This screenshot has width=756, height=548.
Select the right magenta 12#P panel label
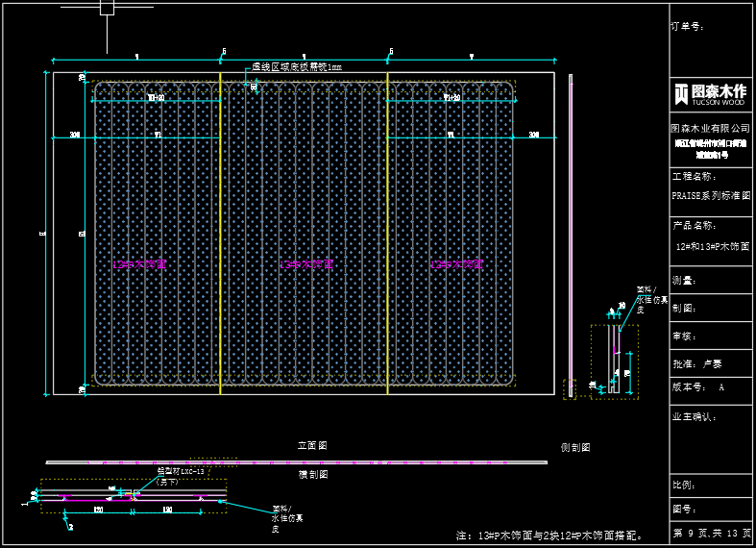457,263
